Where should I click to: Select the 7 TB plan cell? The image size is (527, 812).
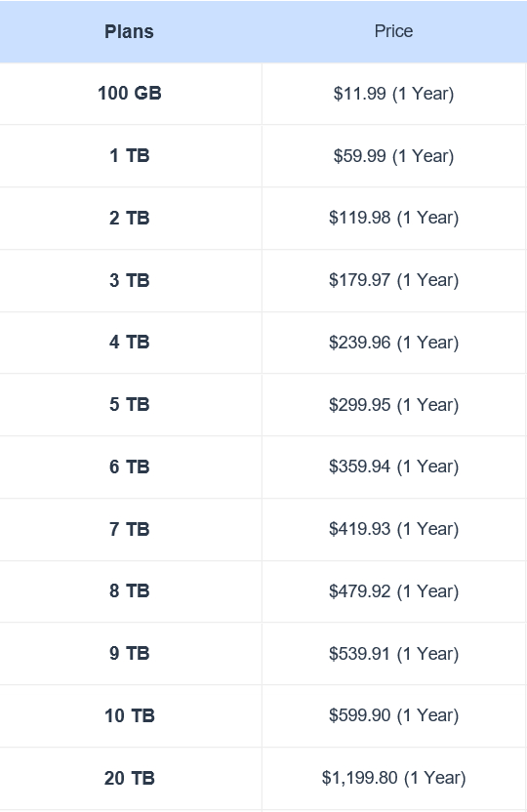130,529
